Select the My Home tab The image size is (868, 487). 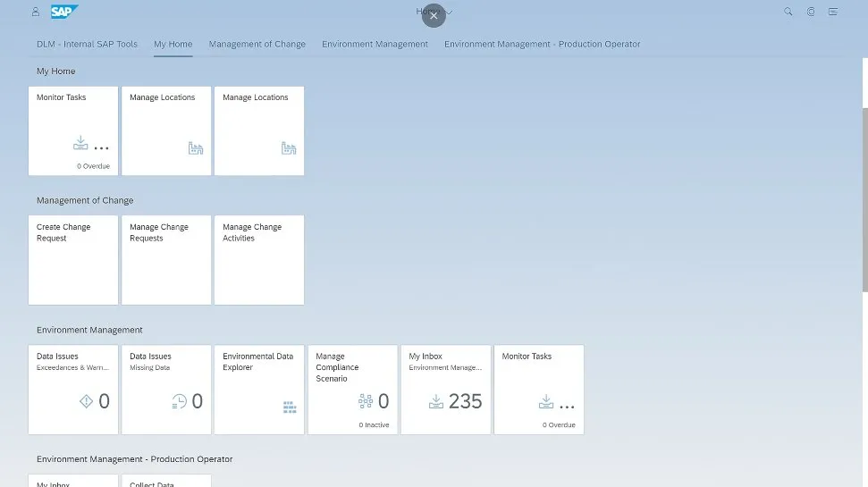tap(173, 44)
